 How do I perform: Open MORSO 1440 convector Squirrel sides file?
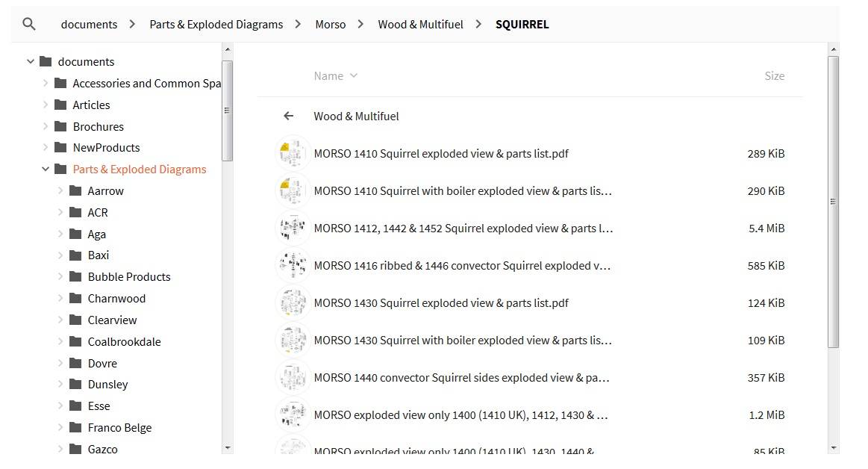pyautogui.click(x=461, y=378)
